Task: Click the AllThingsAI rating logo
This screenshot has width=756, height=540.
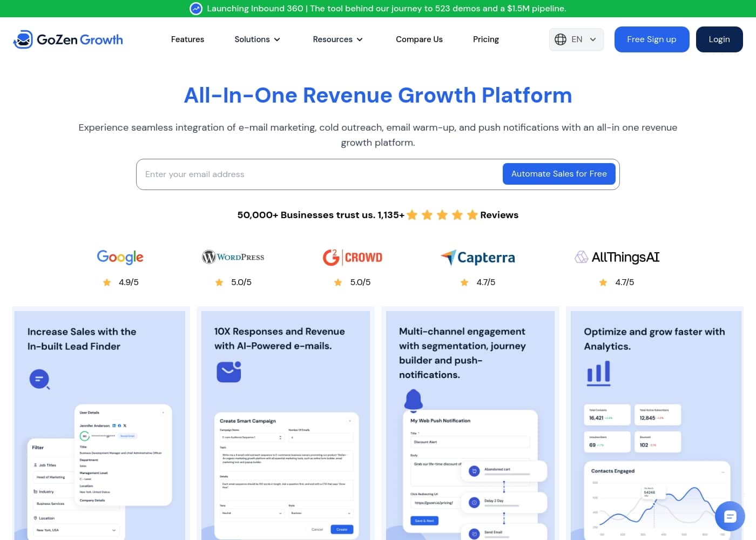Action: tap(617, 257)
